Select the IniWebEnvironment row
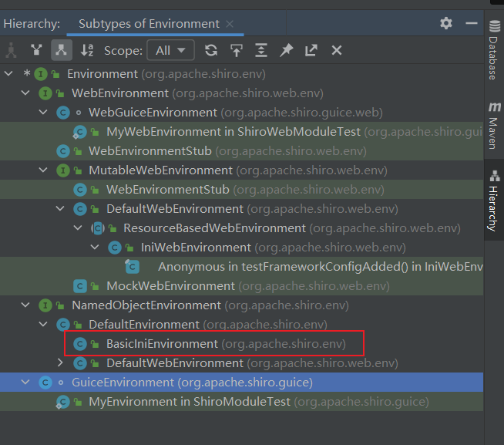The width and height of the screenshot is (504, 445). click(x=241, y=248)
